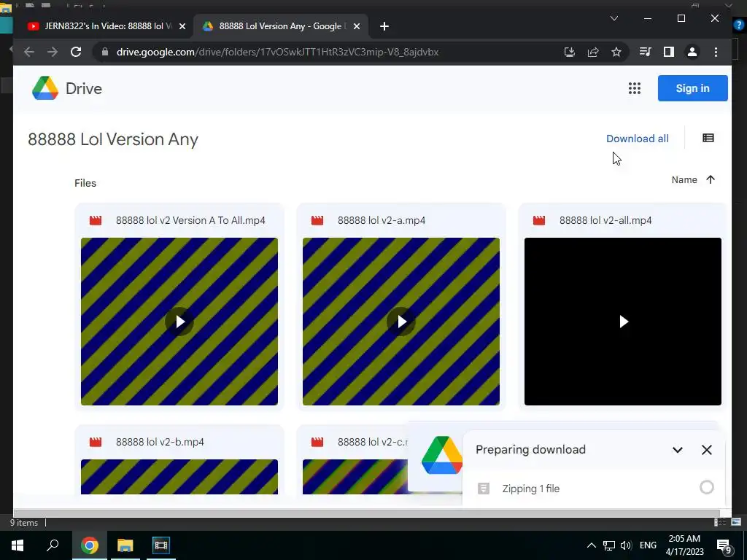Switch to the JERN8322's In Video YouTube tab
Screen dimensions: 747x560
click(x=99, y=26)
